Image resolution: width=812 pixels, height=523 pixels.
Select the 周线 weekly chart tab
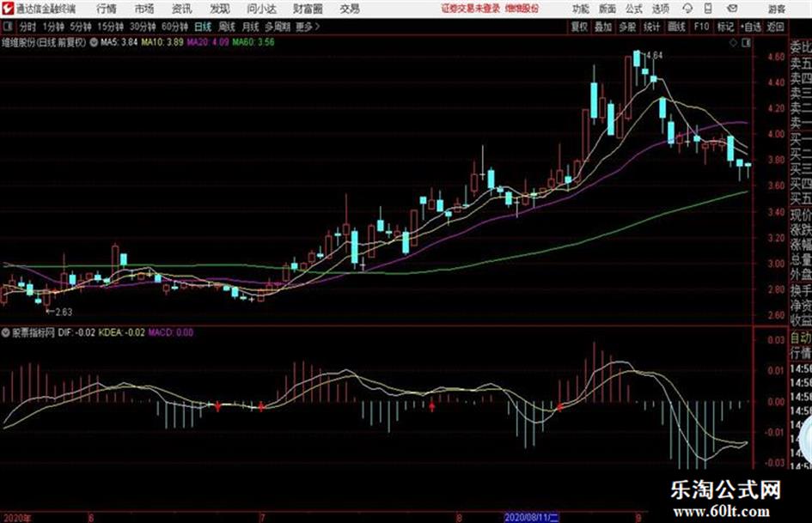click(227, 27)
